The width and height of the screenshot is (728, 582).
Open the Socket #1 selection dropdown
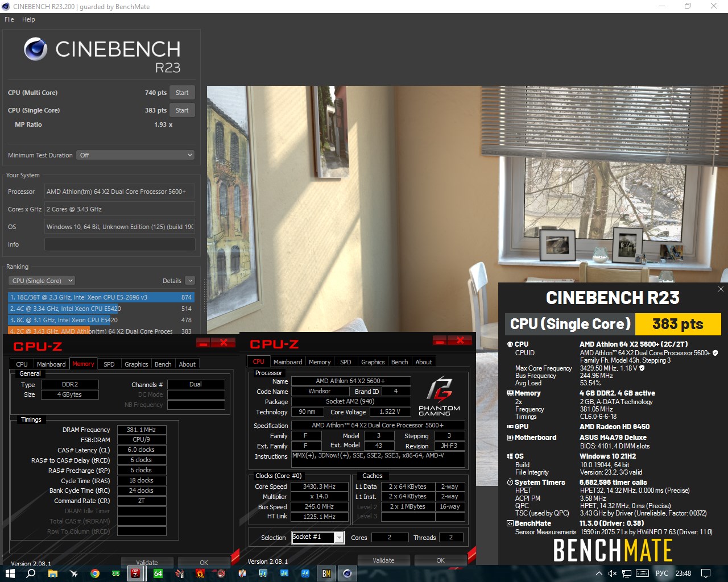pos(318,537)
